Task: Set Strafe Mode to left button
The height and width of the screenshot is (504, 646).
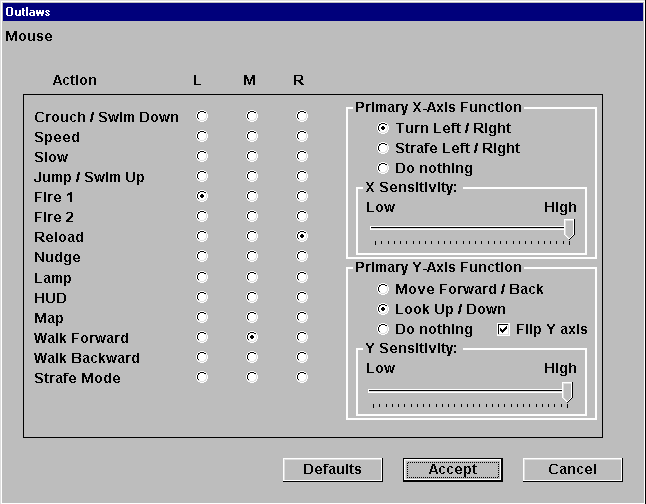Action: coord(202,377)
